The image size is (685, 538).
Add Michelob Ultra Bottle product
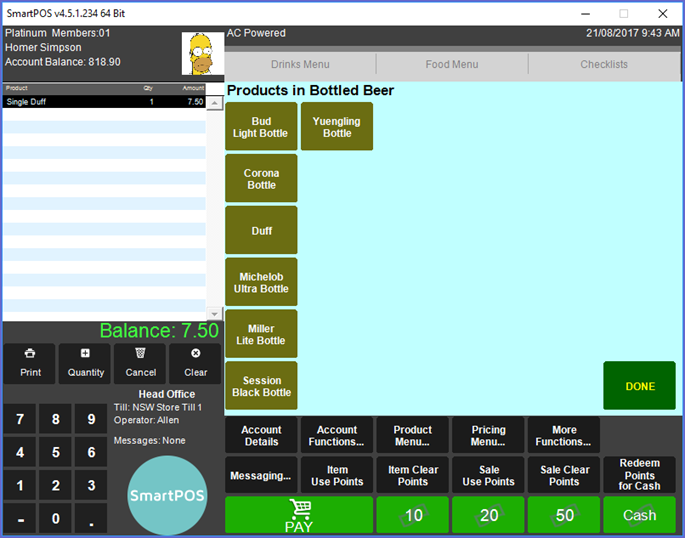click(261, 282)
